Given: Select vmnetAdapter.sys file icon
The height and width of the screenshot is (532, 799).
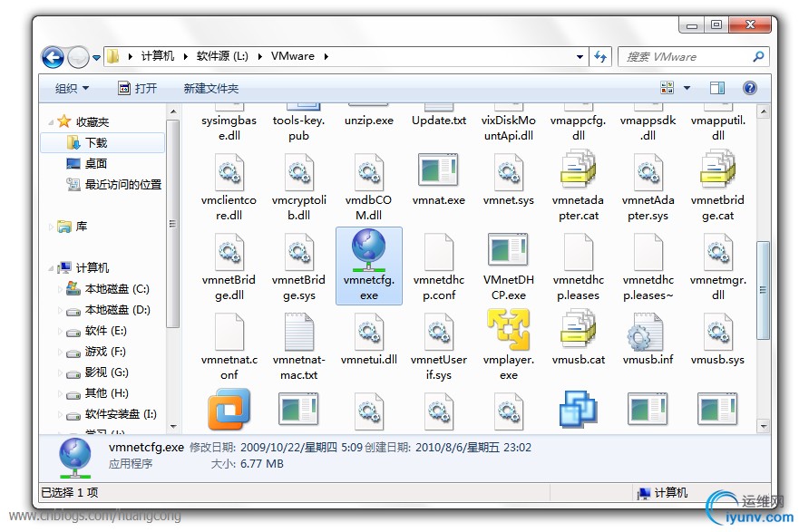Looking at the screenshot, I should (x=648, y=171).
